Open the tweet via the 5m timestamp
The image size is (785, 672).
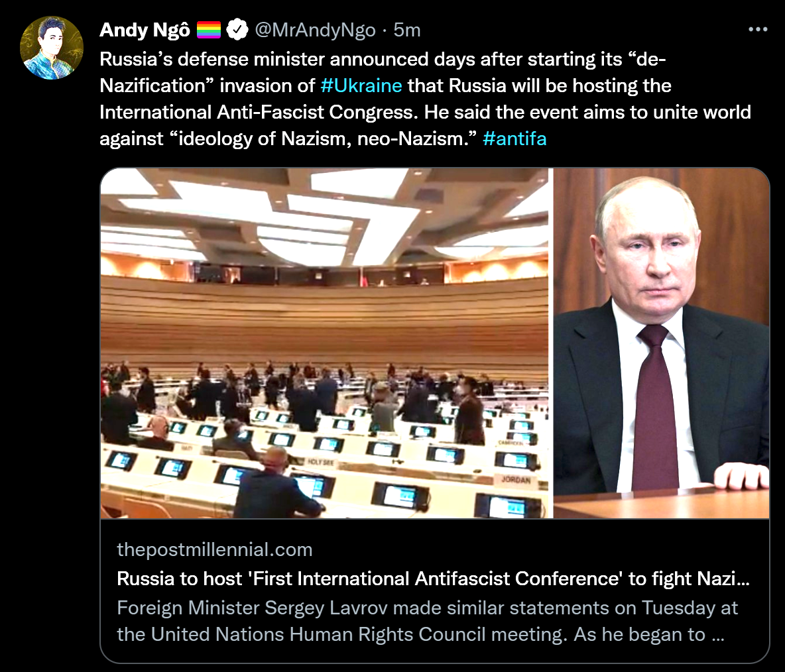407,30
